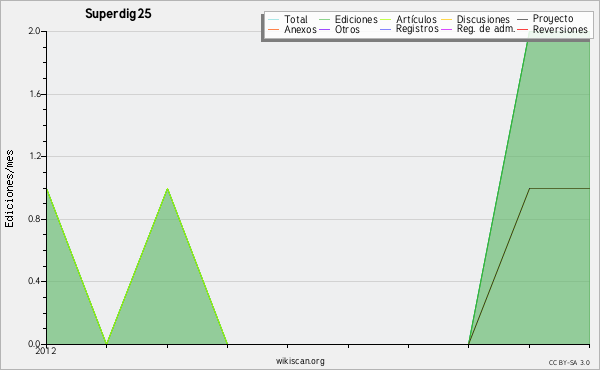Click the 0.0 y-axis value
Viewport: 600px width, 370px height.
[x=34, y=344]
